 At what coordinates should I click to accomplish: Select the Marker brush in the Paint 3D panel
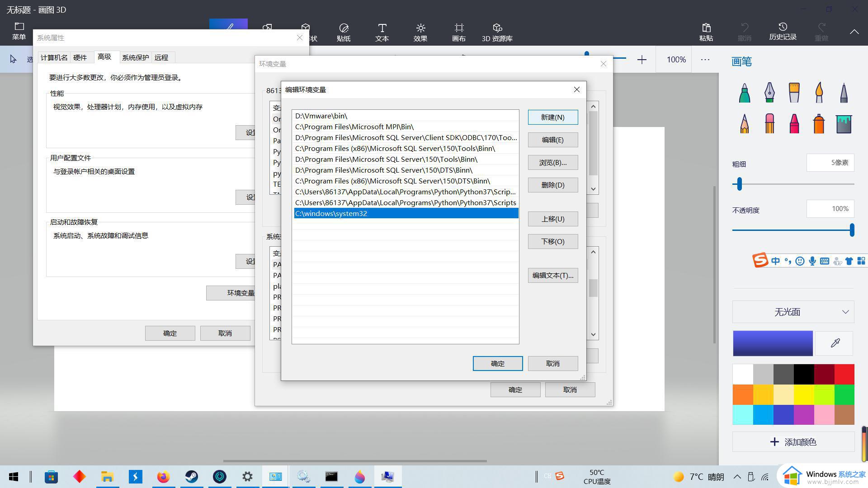pyautogui.click(x=745, y=93)
